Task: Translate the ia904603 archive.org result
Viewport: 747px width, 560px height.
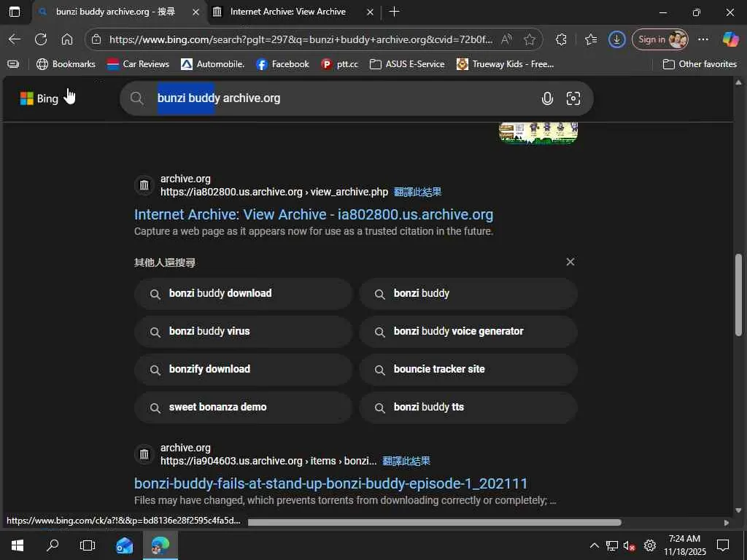Action: 406,461
